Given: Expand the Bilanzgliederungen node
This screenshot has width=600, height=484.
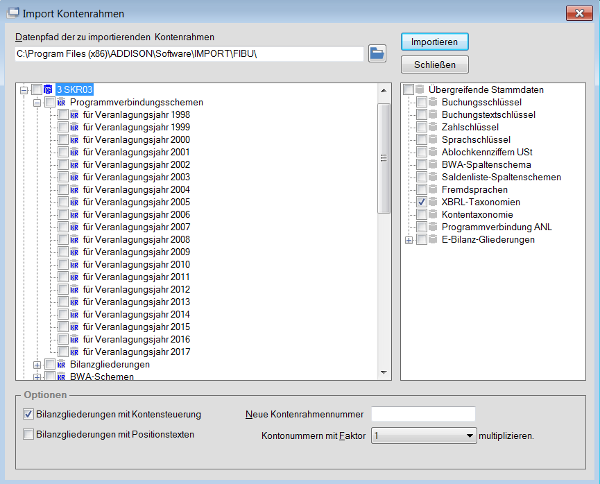Looking at the screenshot, I should click(x=37, y=365).
